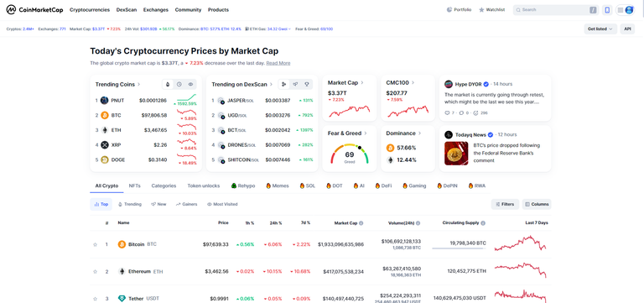Open the Cryptocurrencies menu
Screen dimensions: 644x303
(x=90, y=10)
